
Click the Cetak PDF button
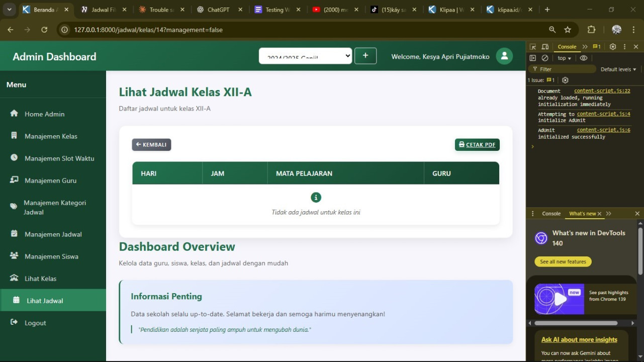pyautogui.click(x=477, y=145)
